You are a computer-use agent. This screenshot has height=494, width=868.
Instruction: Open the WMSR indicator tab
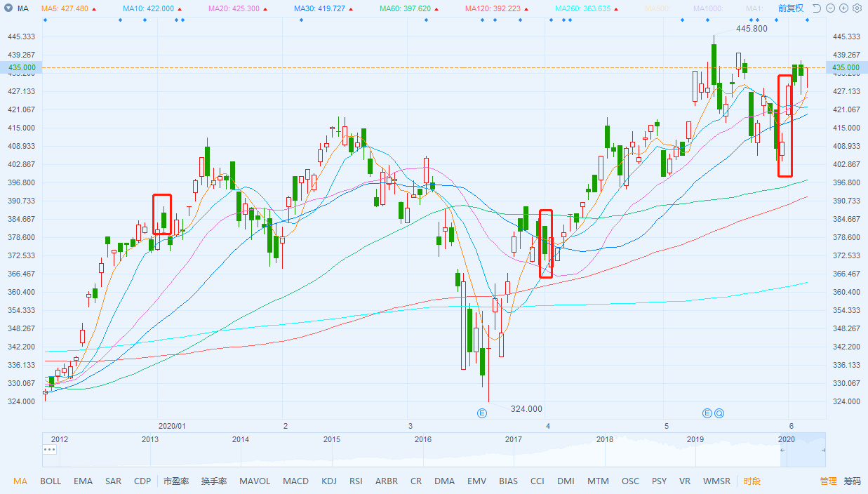click(x=716, y=481)
